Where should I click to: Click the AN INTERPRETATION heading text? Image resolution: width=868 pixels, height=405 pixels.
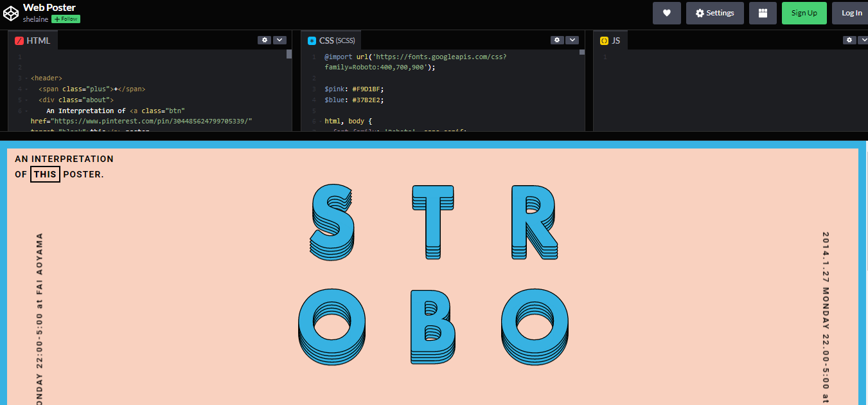[64, 159]
